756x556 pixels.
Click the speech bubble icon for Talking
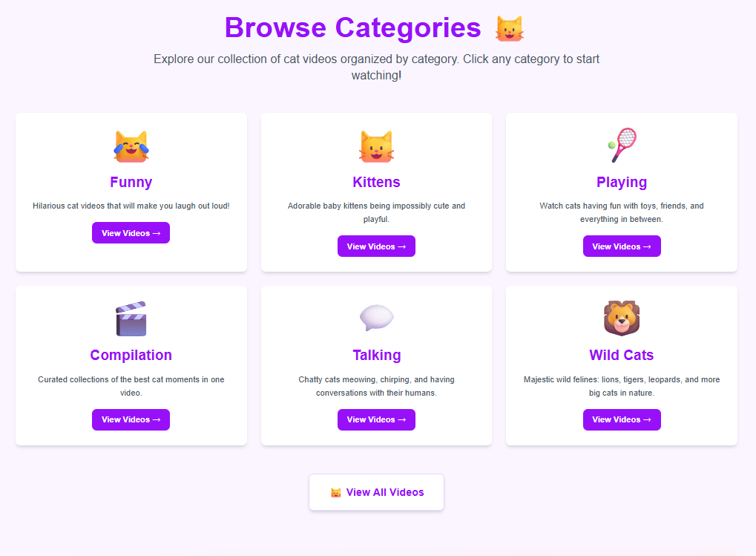376,318
